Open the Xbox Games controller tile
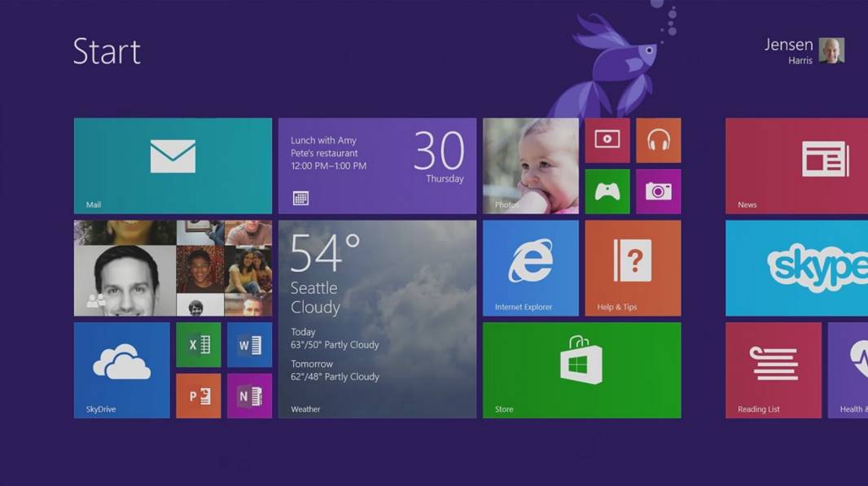This screenshot has height=486, width=868. click(607, 191)
